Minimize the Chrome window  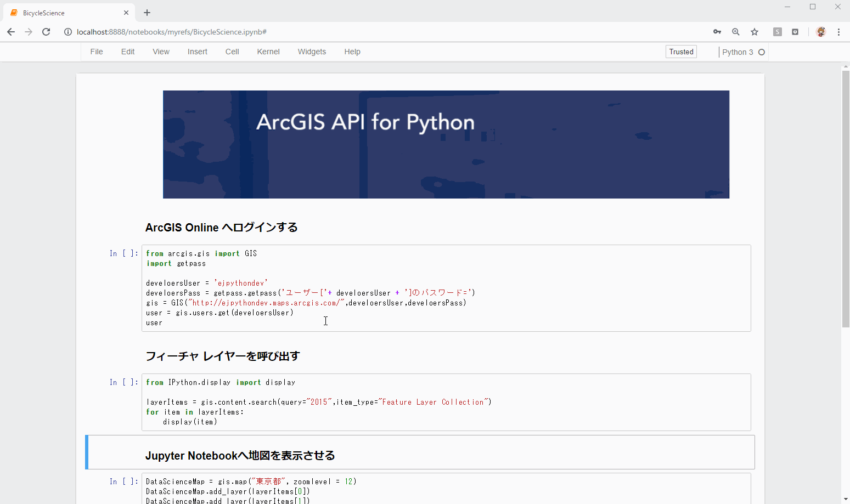pyautogui.click(x=787, y=7)
